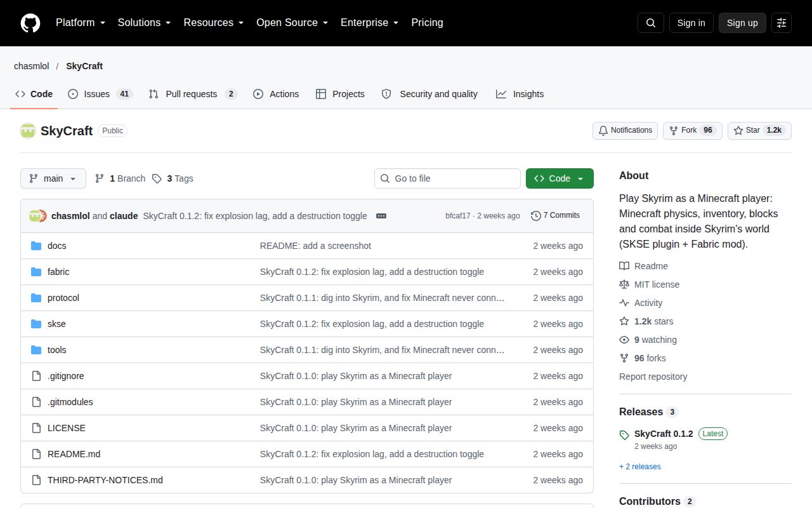View the 96 forks link
This screenshot has width=812, height=508.
click(643, 358)
